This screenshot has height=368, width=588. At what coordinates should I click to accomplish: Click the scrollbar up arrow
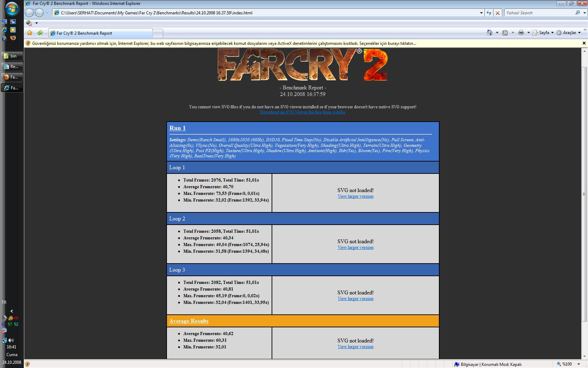tap(584, 51)
